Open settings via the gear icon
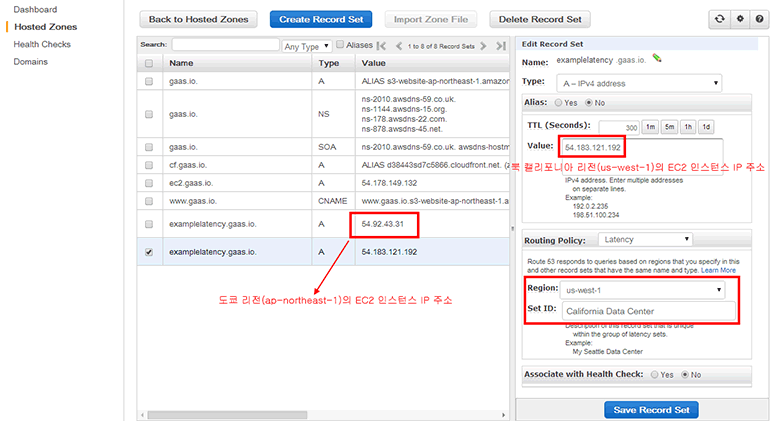 coord(739,19)
